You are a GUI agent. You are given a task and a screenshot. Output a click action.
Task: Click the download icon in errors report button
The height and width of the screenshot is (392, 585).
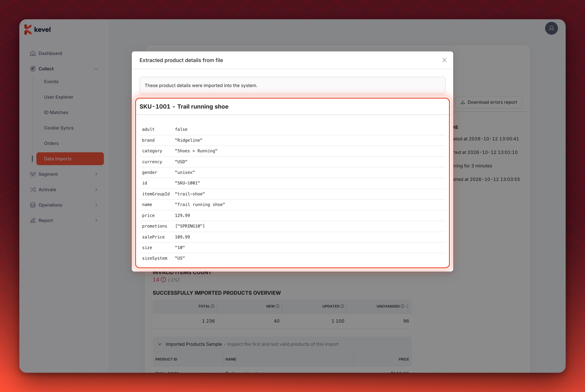463,102
